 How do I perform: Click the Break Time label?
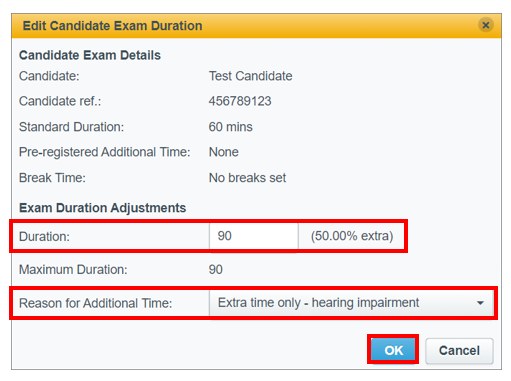52,178
